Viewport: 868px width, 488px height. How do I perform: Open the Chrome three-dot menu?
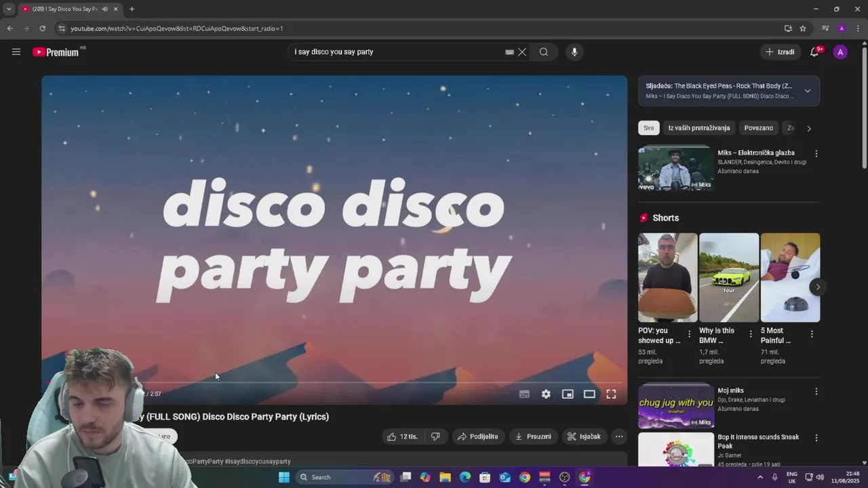click(x=858, y=28)
